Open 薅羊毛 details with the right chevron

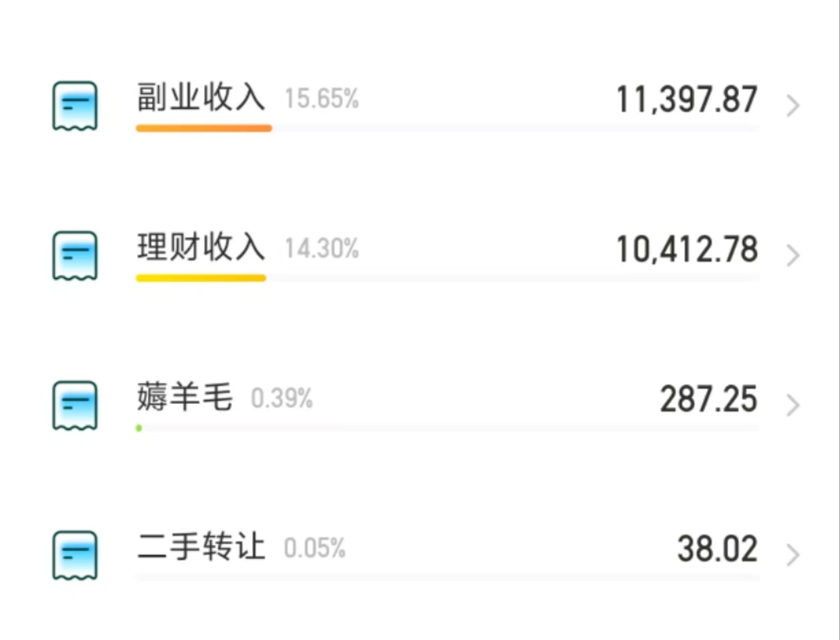tap(793, 405)
